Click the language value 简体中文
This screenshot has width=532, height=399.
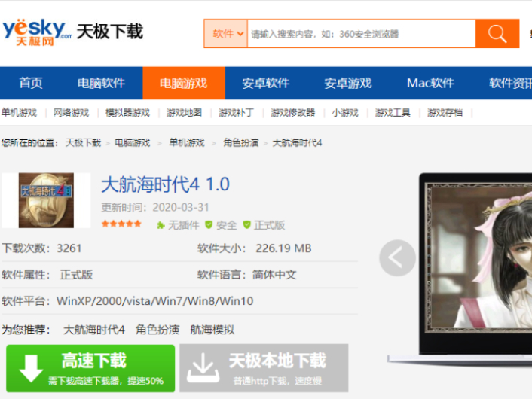coord(274,275)
